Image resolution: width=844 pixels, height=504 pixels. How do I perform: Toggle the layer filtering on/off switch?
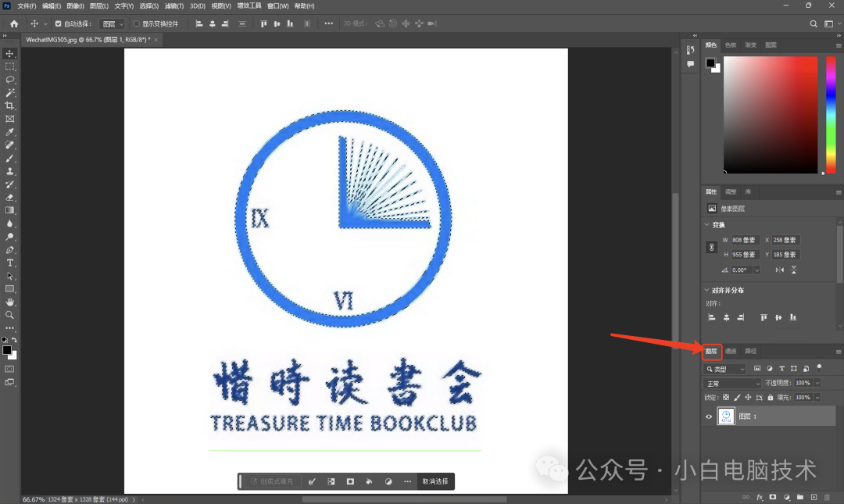tap(819, 368)
